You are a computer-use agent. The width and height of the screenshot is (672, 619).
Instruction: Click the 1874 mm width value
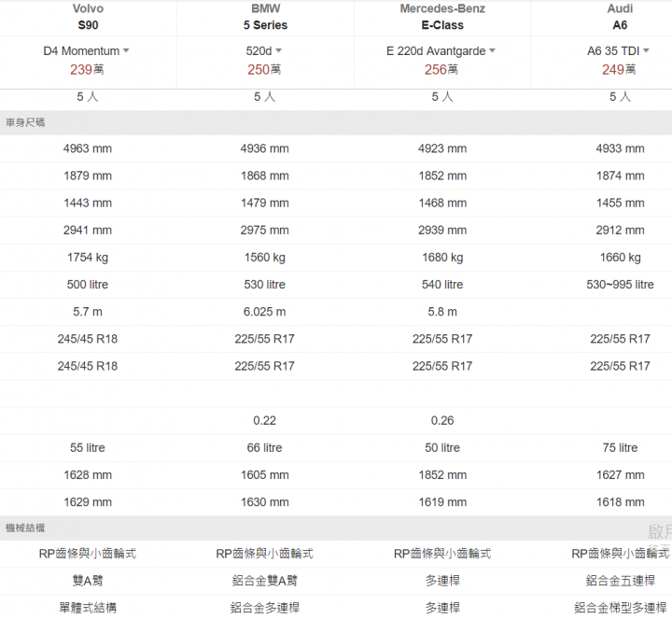point(620,176)
